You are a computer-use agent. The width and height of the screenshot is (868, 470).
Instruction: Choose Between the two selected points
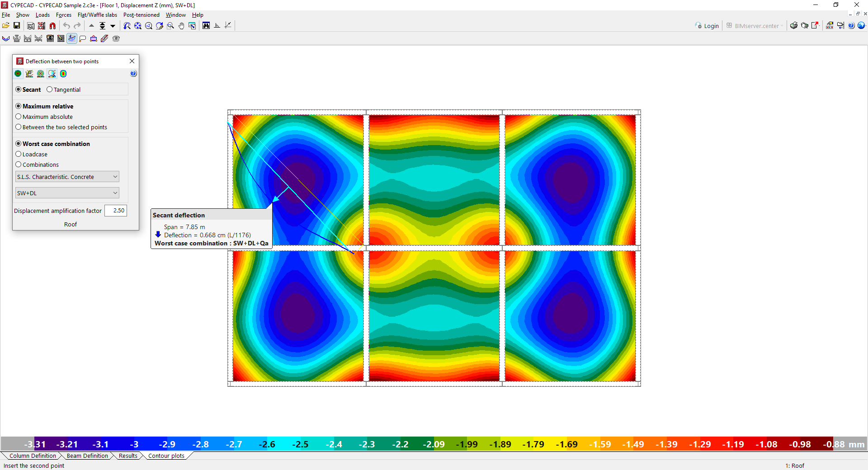(x=61, y=127)
